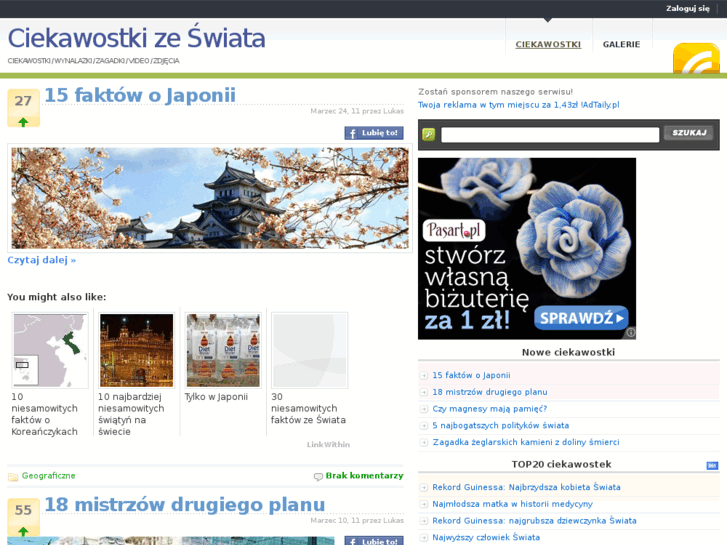727x545 pixels.
Task: Follow the Czytaj dalej » link
Action: pyautogui.click(x=42, y=260)
